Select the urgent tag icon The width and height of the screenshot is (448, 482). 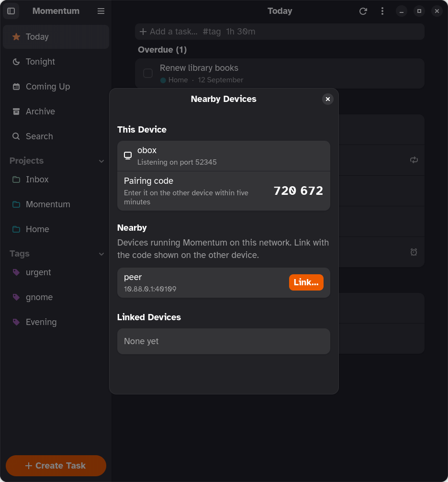tap(16, 272)
